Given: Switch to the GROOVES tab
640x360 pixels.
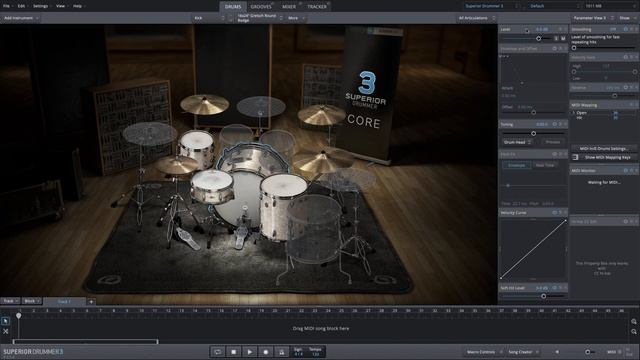Looking at the screenshot, I should (x=261, y=7).
